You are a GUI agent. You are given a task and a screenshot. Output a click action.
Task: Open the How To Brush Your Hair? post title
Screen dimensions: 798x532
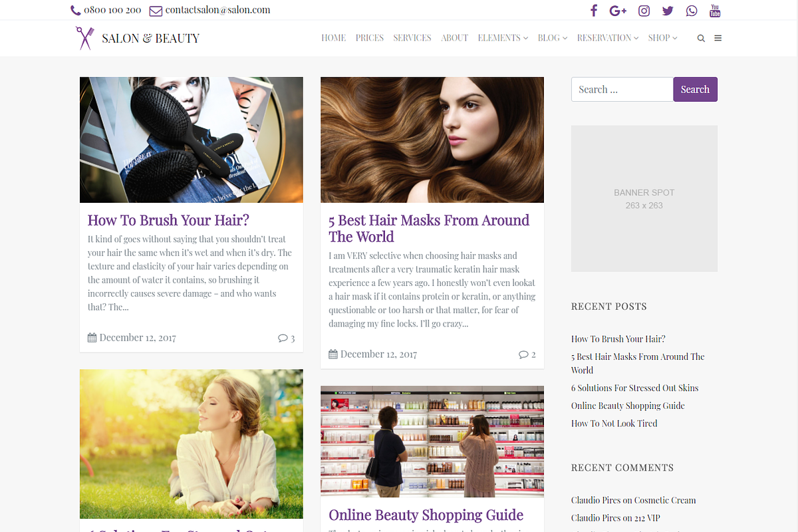[x=168, y=220]
